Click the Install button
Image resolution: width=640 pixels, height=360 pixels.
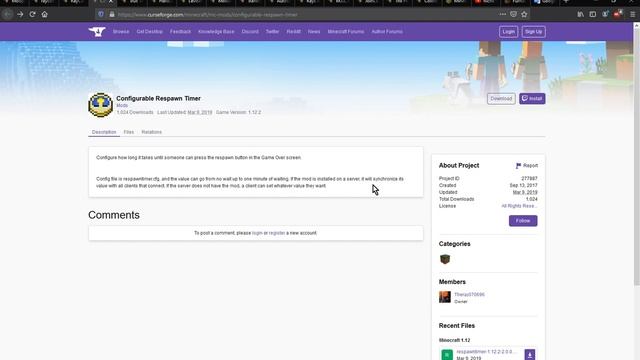(532, 98)
